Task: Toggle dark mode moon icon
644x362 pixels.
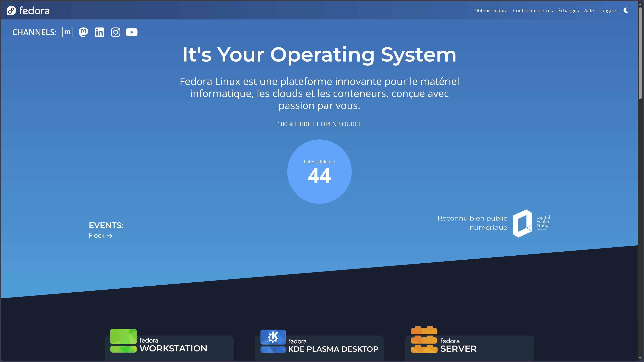Action: point(626,10)
